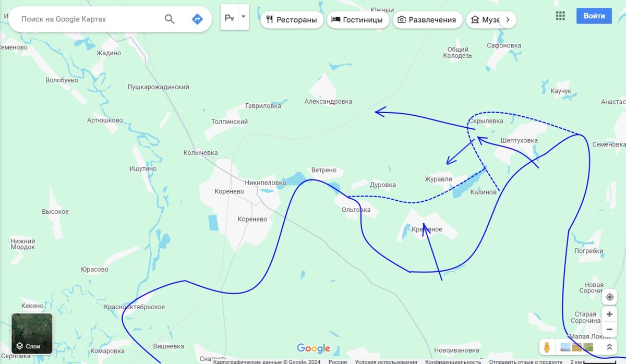The height and width of the screenshot is (364, 626).
Task: Click the search magnifier icon
Action: pos(170,19)
